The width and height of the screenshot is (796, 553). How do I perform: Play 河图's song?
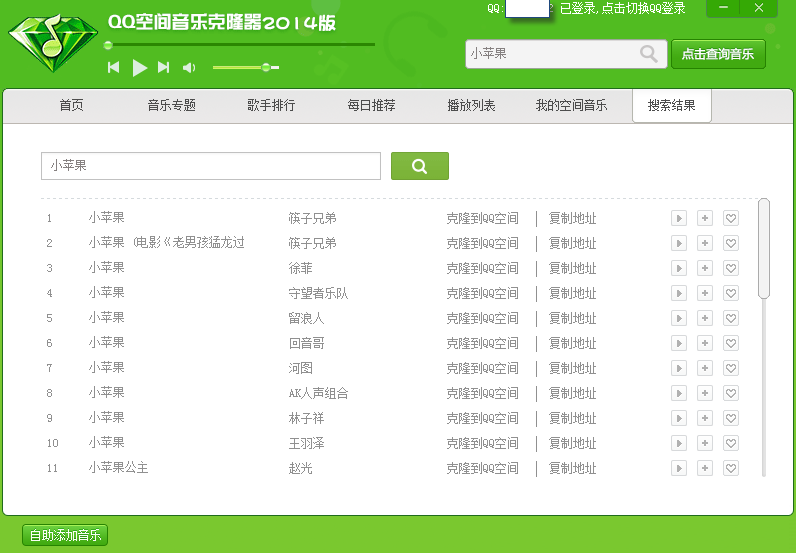[679, 368]
